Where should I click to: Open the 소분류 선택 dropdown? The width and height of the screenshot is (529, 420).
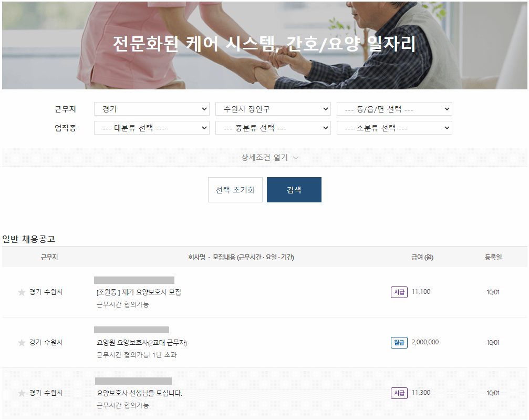tap(395, 128)
